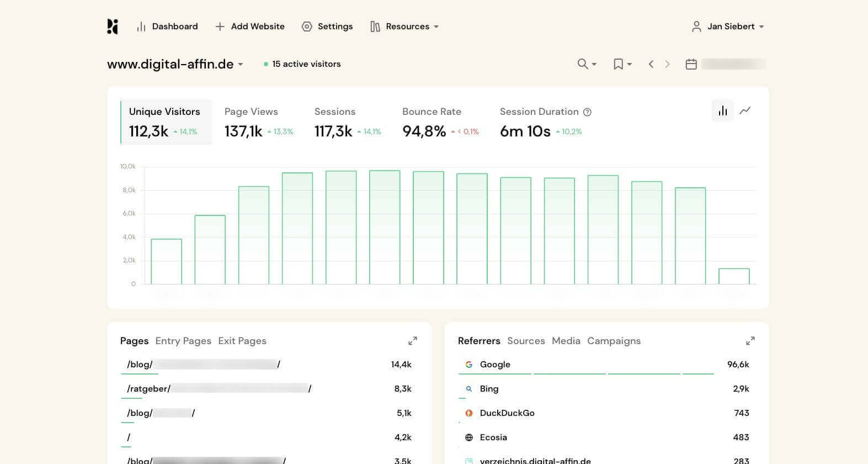The image size is (868, 464).
Task: Select the Sessions metric
Action: point(348,122)
